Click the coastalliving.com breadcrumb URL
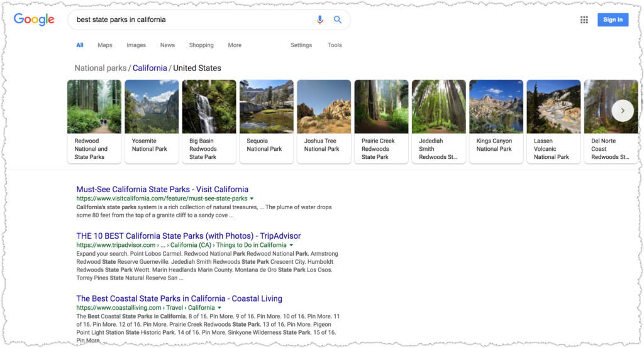Viewport: 644px width, 348px height. coord(145,308)
